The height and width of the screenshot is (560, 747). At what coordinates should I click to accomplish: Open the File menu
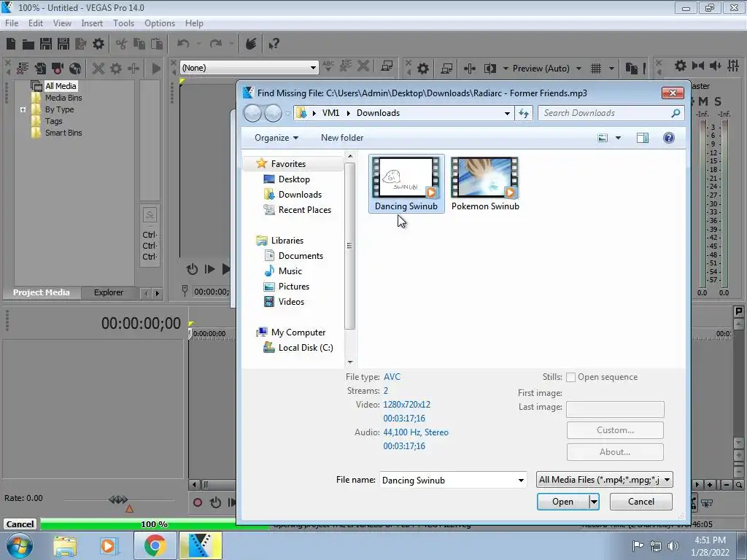(x=12, y=23)
